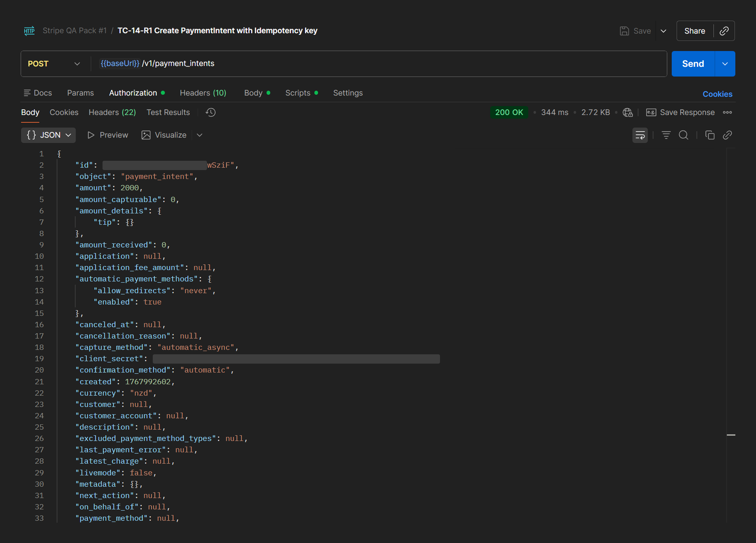Click the Preview play icon

click(x=91, y=135)
